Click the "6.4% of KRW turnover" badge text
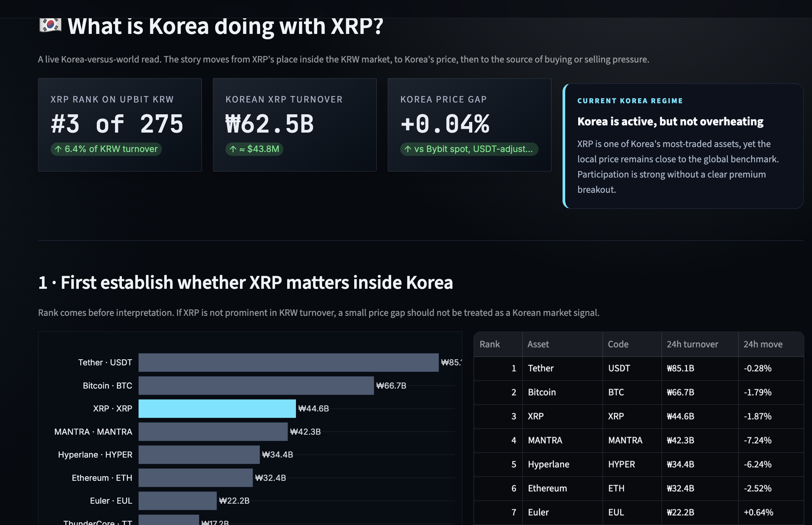The image size is (812, 525). pos(111,149)
